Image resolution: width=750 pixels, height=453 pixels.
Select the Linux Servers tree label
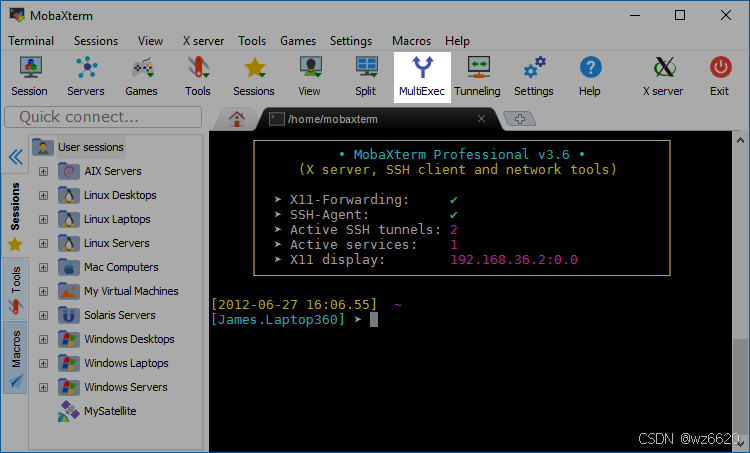(x=117, y=243)
